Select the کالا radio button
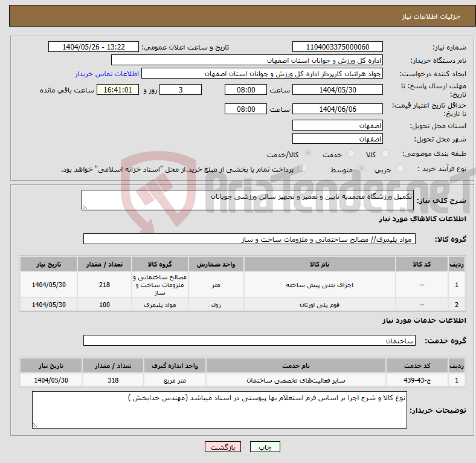The height and width of the screenshot is (463, 476). [x=385, y=154]
